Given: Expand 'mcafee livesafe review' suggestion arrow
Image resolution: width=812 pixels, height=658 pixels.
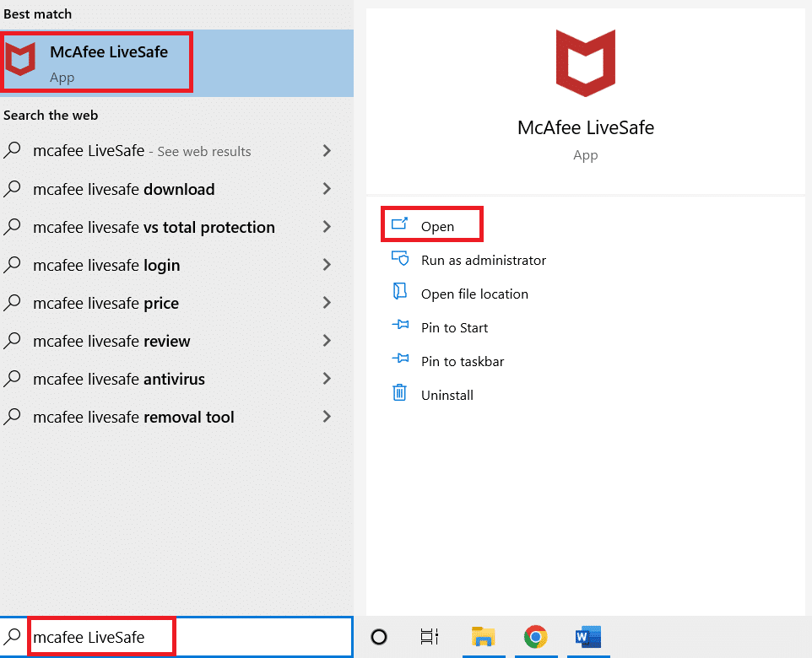Looking at the screenshot, I should pyautogui.click(x=327, y=340).
